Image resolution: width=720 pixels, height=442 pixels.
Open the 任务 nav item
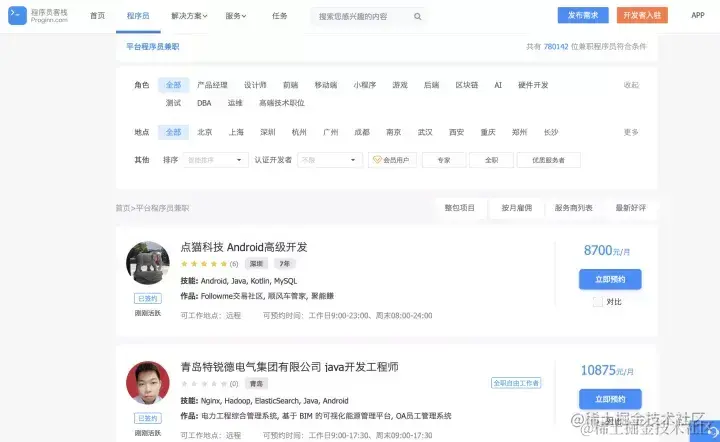(x=279, y=16)
